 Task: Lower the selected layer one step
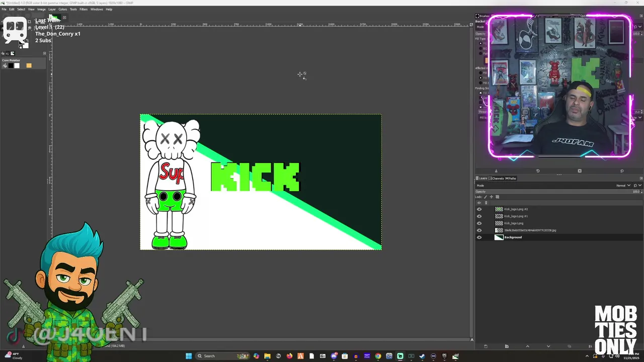(548, 346)
